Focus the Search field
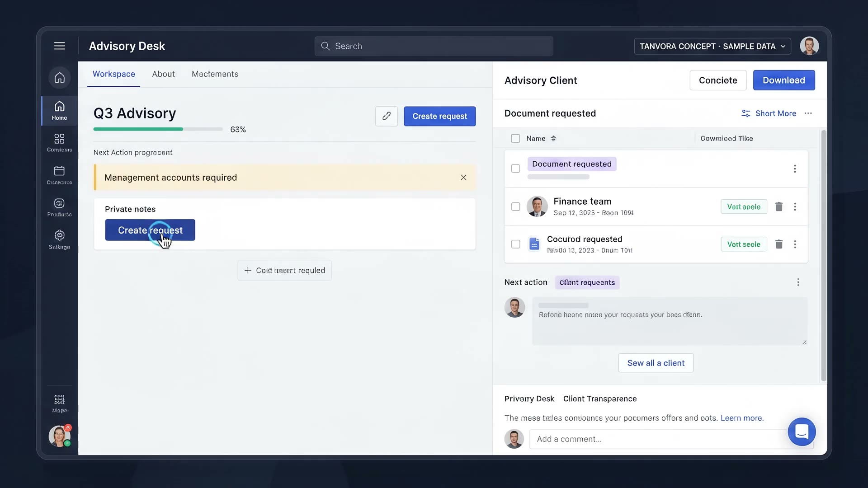 point(434,46)
